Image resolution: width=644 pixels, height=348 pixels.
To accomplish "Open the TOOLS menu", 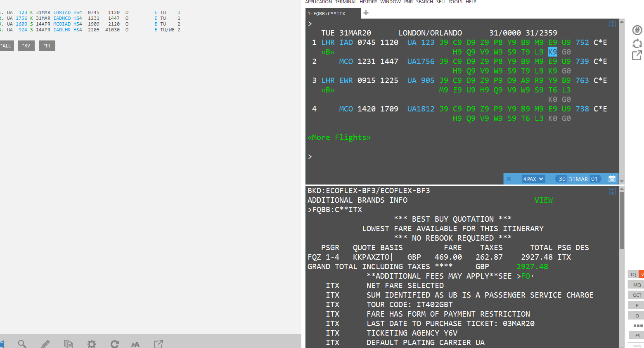I will [x=455, y=2].
